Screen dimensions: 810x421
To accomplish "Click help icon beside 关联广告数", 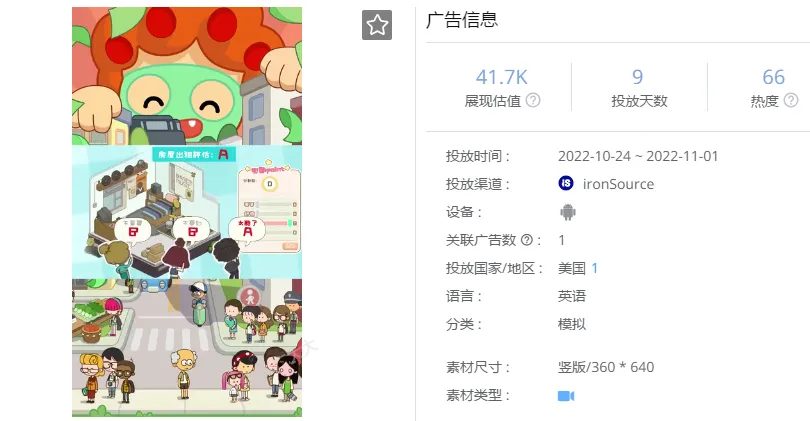I will click(x=526, y=240).
